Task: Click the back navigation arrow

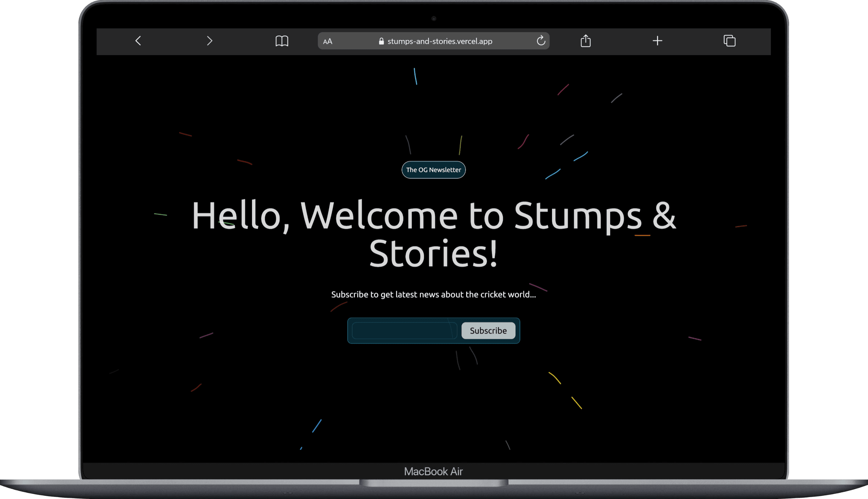Action: point(138,41)
